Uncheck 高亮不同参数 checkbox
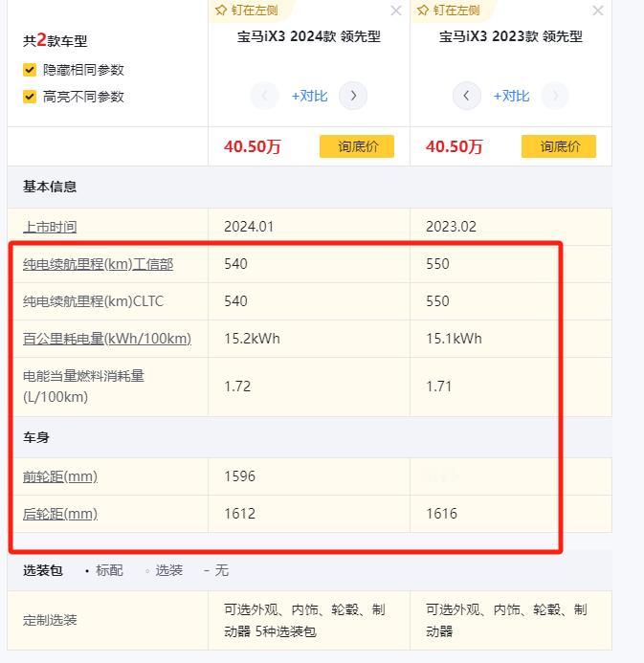 29,97
